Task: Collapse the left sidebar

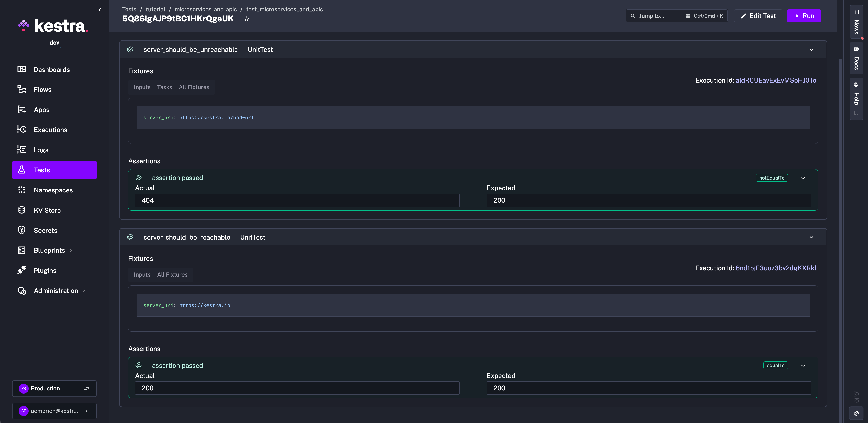Action: tap(100, 10)
